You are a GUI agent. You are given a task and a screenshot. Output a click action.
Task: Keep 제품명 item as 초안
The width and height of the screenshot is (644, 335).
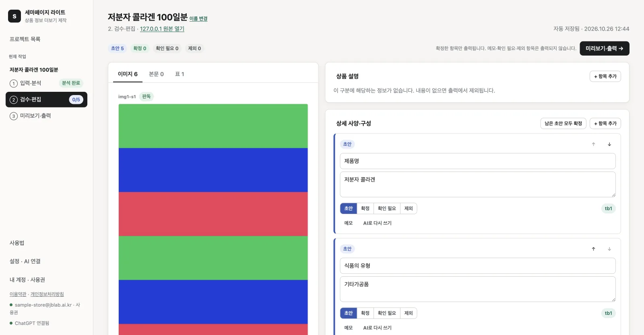349,209
